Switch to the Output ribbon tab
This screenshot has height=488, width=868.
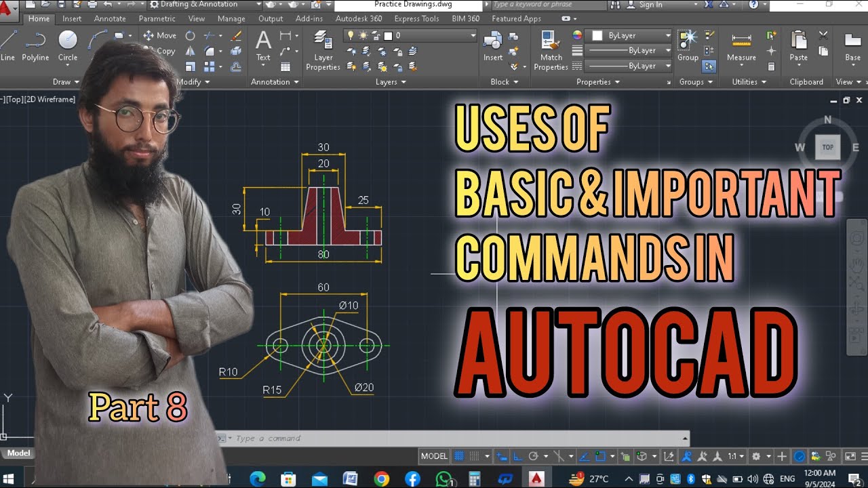click(271, 19)
